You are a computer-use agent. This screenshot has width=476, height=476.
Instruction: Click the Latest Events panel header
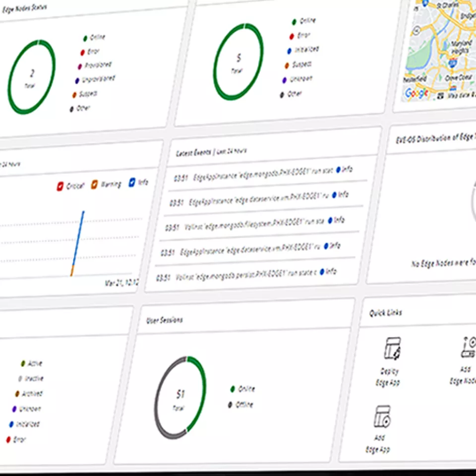pyautogui.click(x=211, y=152)
